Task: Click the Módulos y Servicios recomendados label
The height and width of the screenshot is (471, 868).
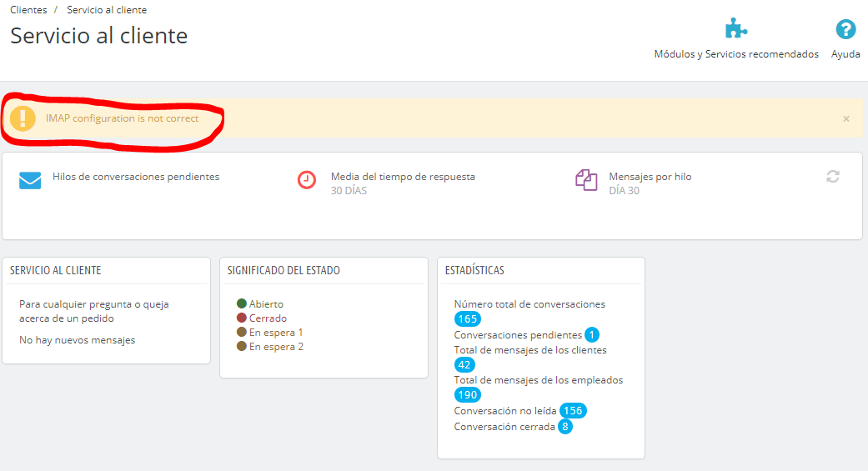Action: [736, 53]
